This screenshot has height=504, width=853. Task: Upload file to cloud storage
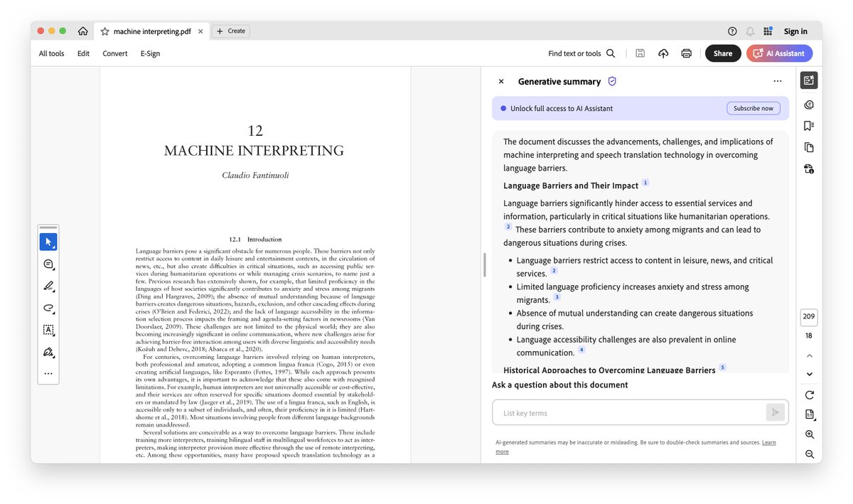coord(663,53)
